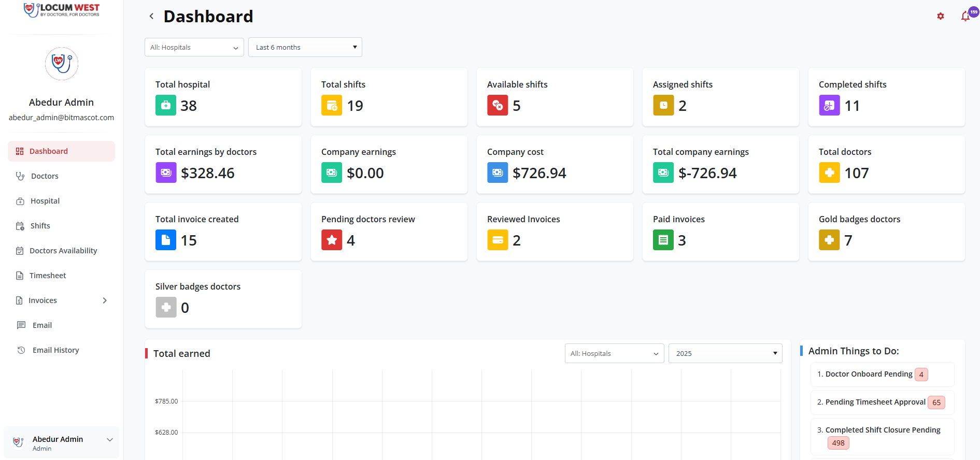980x460 pixels.
Task: Click the Pending doctors review star icon
Action: coord(332,240)
